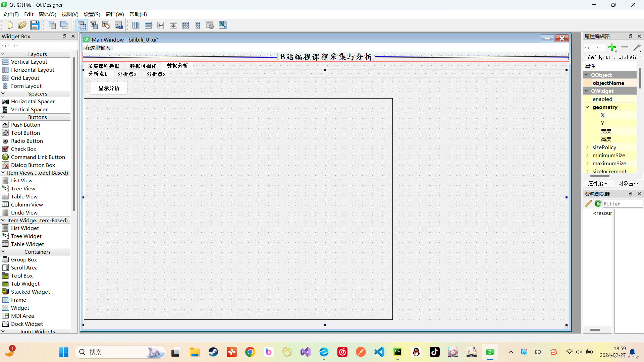Click the Save toolbar icon

point(35,25)
